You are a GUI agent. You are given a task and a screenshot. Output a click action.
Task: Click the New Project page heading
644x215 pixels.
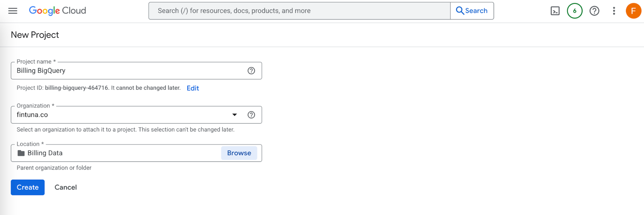(35, 35)
